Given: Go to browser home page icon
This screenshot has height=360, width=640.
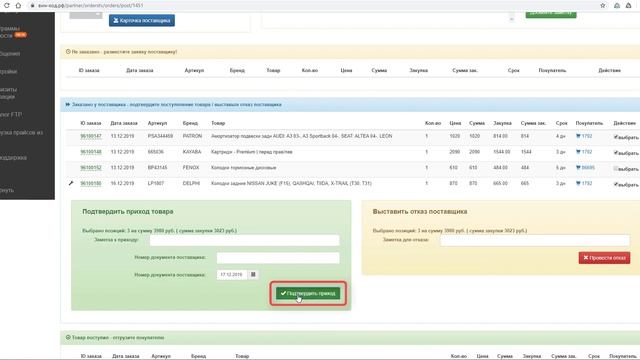Looking at the screenshot, I should tap(18, 5).
